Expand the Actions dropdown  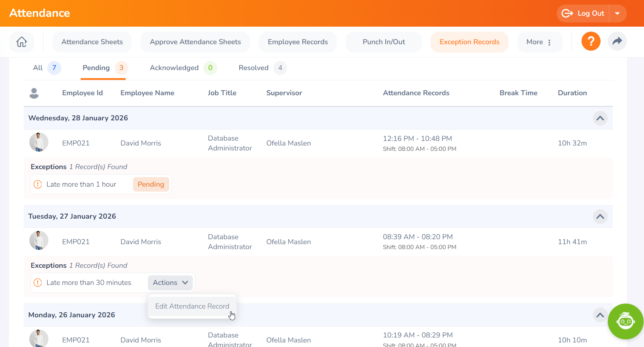click(x=170, y=283)
